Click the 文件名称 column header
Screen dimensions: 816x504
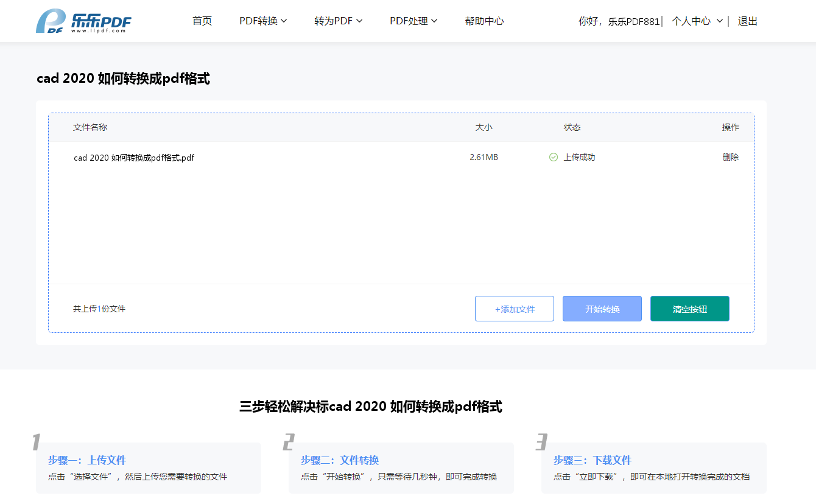pyautogui.click(x=90, y=127)
